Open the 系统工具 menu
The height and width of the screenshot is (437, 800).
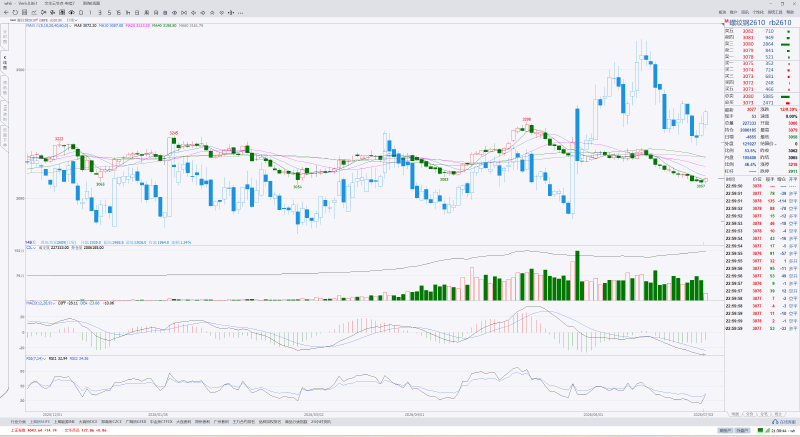(775, 12)
